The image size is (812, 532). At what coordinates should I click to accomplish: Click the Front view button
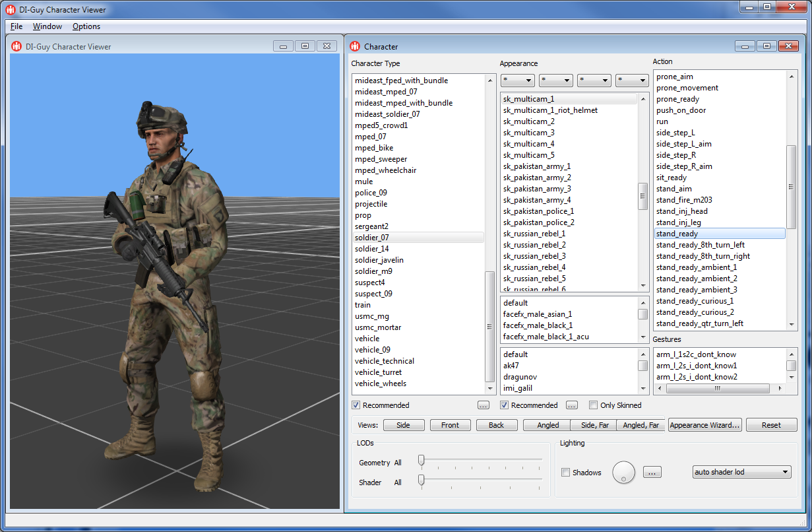click(451, 425)
